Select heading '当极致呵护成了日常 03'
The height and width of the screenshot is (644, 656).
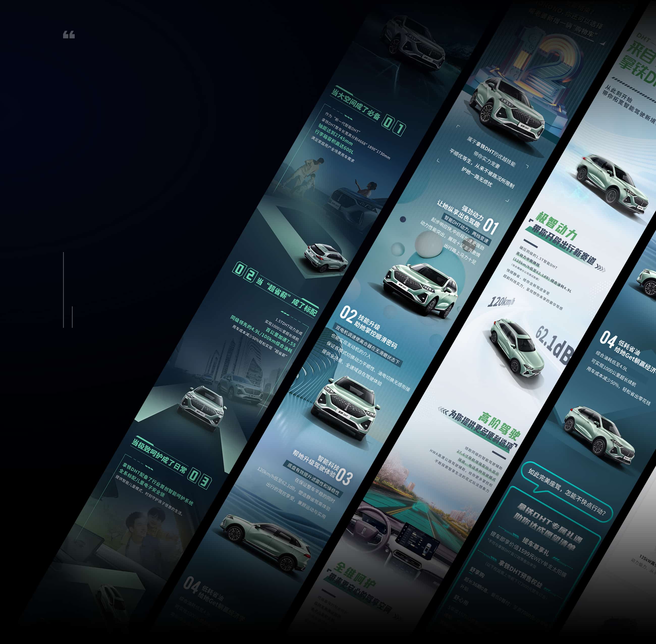[x=171, y=463]
